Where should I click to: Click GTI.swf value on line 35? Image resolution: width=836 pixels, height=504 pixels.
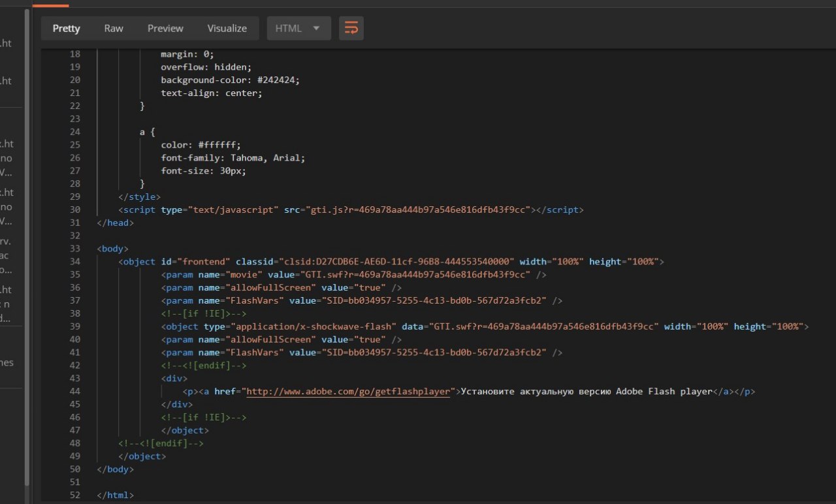[x=415, y=275]
